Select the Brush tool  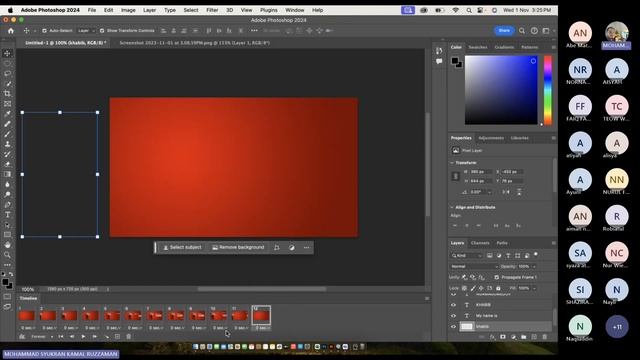click(x=7, y=134)
